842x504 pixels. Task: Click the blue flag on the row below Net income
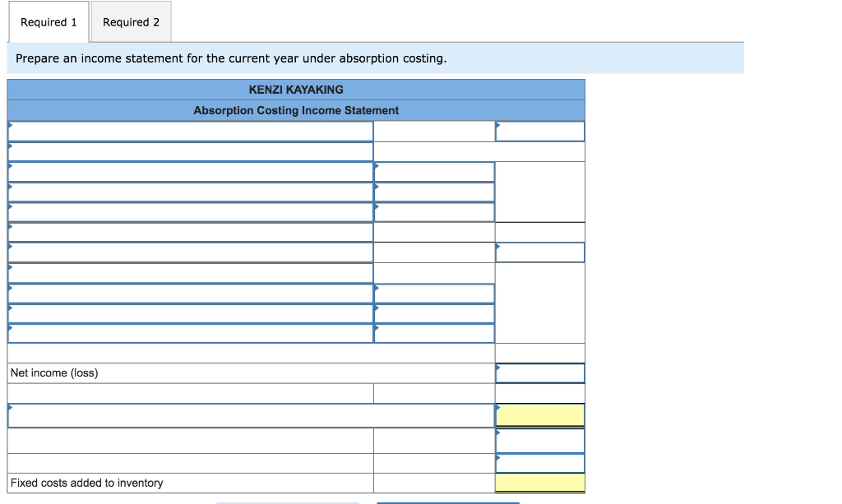coord(10,409)
